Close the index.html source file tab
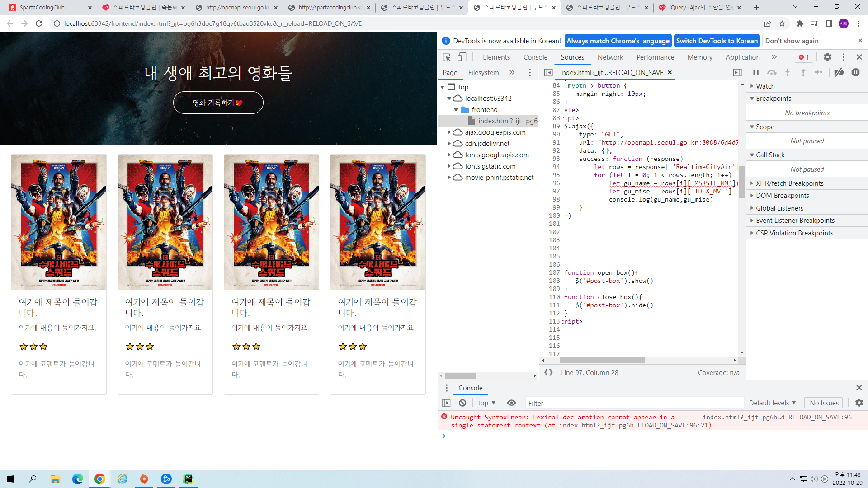The image size is (868, 488). (x=670, y=72)
